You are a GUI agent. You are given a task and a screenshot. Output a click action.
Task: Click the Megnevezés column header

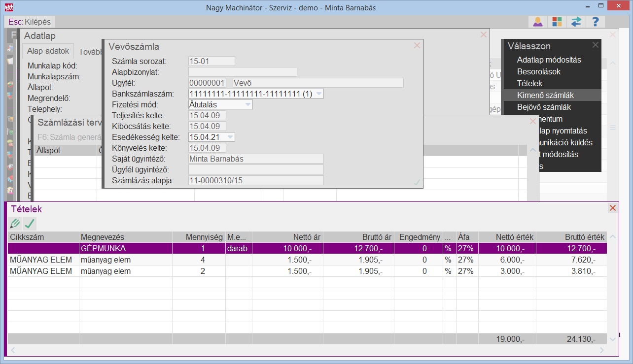(125, 237)
